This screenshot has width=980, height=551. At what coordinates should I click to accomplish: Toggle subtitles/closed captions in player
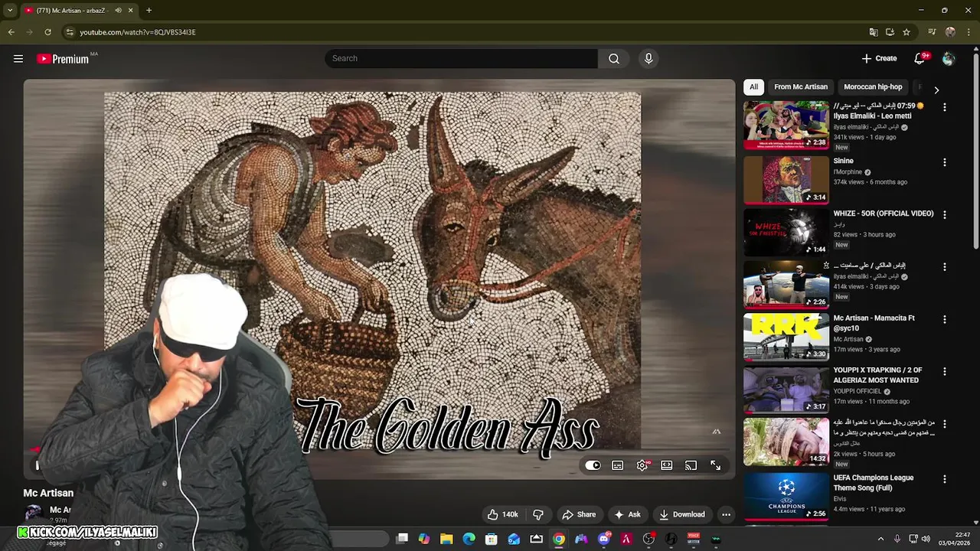coord(618,465)
